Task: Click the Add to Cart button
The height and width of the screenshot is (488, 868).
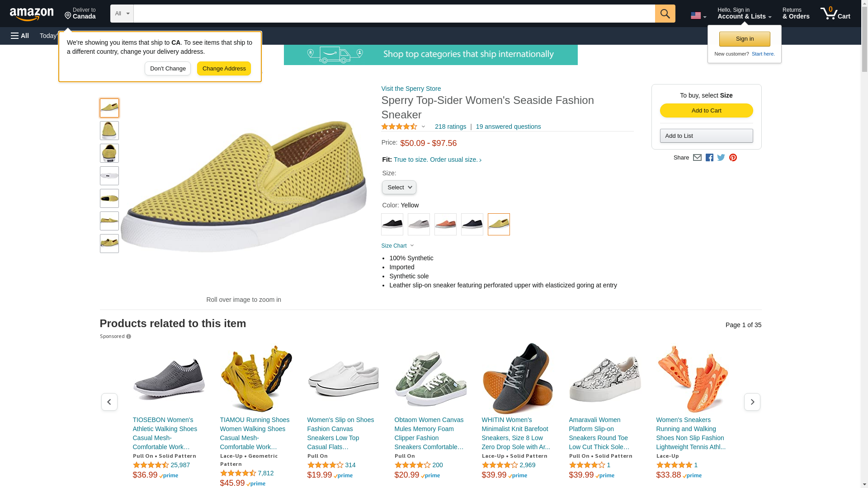Action: click(706, 111)
